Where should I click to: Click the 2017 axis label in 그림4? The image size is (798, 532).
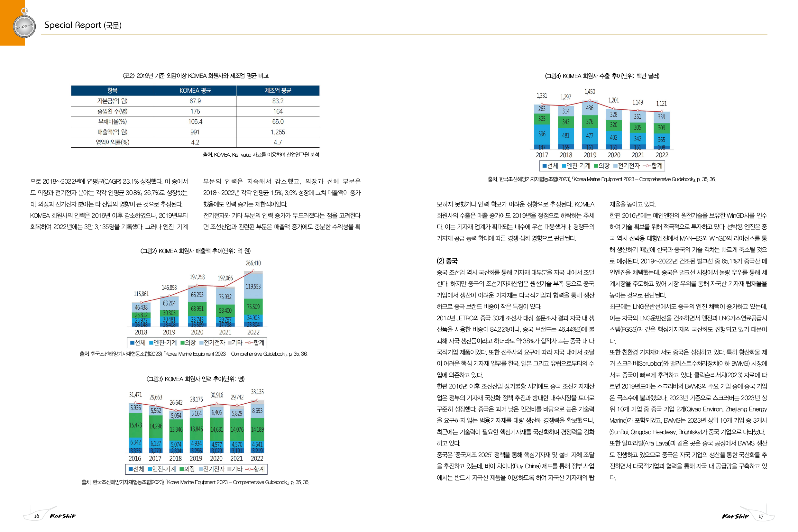(542, 155)
